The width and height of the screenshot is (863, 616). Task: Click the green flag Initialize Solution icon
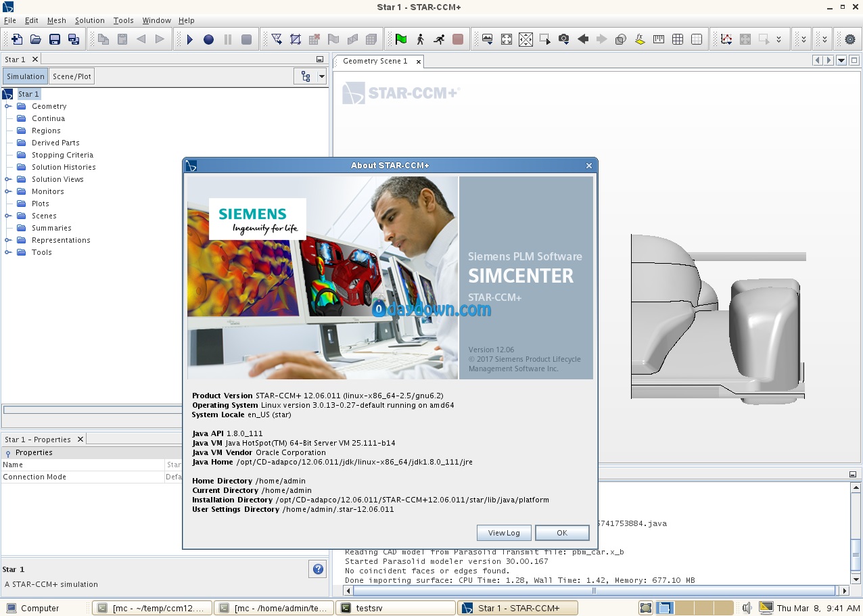coord(401,39)
